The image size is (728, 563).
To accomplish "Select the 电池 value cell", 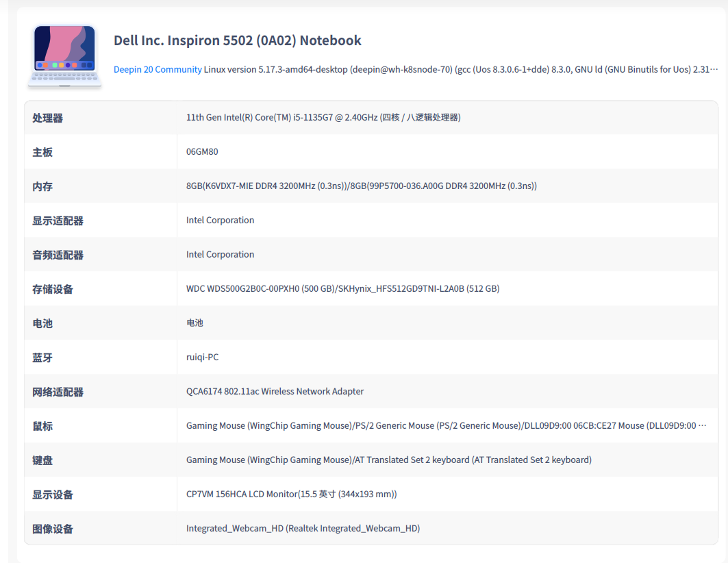I will tap(194, 323).
